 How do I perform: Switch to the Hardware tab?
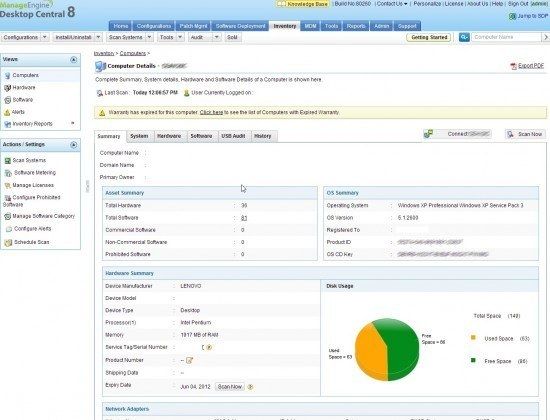click(169, 136)
